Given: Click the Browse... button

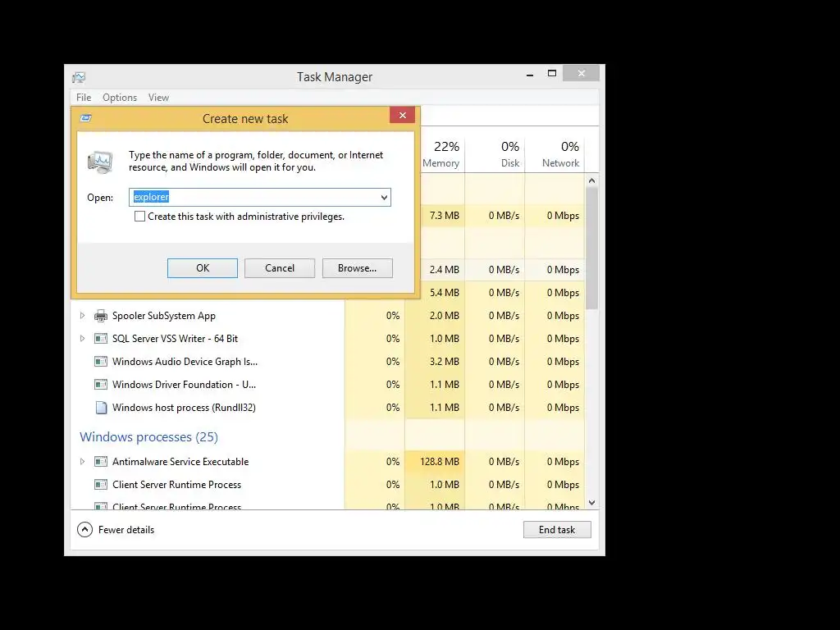Looking at the screenshot, I should tap(358, 268).
